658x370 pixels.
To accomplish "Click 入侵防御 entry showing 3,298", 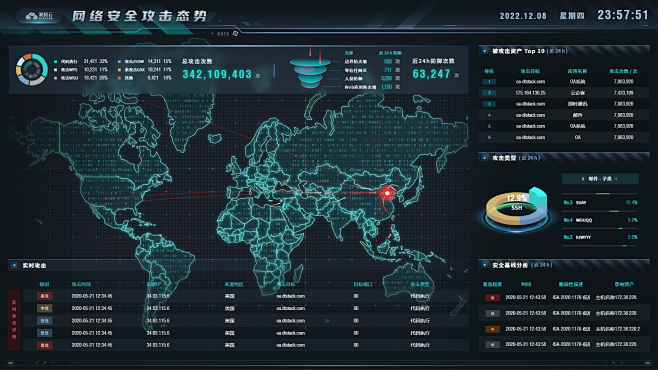I will 372,78.
